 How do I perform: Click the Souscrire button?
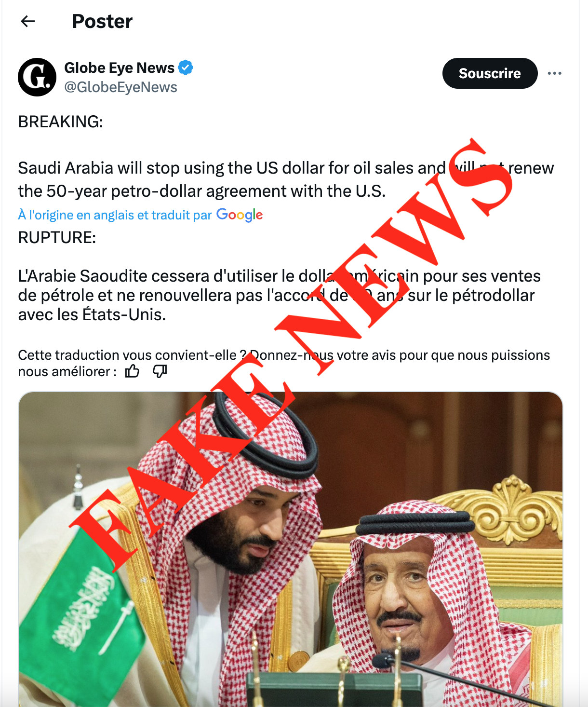tap(490, 73)
